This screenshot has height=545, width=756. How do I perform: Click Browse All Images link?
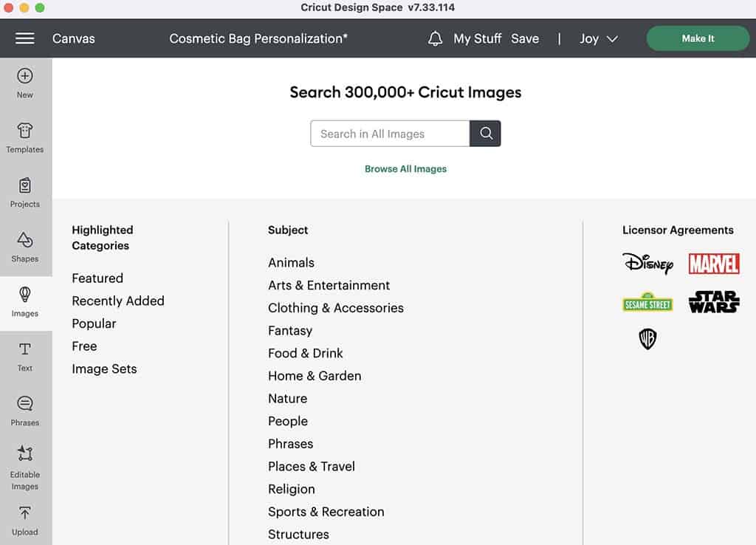[x=405, y=169]
